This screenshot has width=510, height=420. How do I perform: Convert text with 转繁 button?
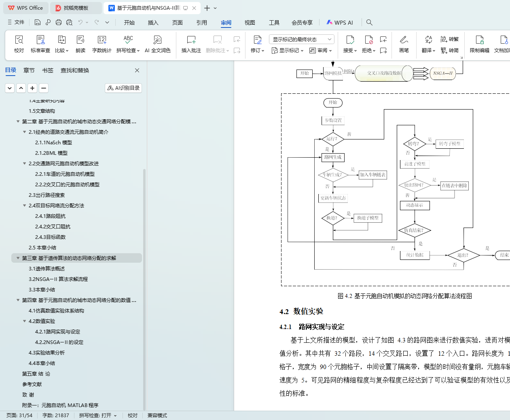coord(450,39)
